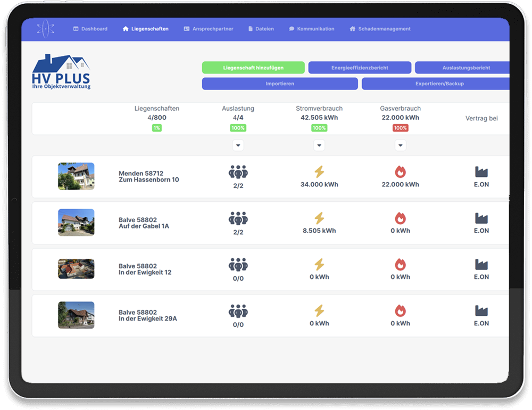The height and width of the screenshot is (410, 532).
Task: Expand the Auslastung column dropdown arrow
Action: click(x=238, y=145)
